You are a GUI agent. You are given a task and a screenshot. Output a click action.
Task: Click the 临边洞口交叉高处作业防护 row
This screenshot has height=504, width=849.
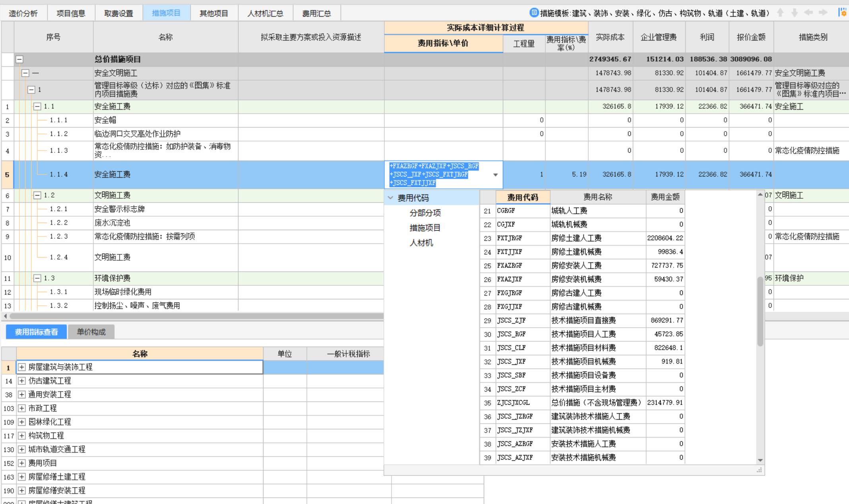coord(166,134)
